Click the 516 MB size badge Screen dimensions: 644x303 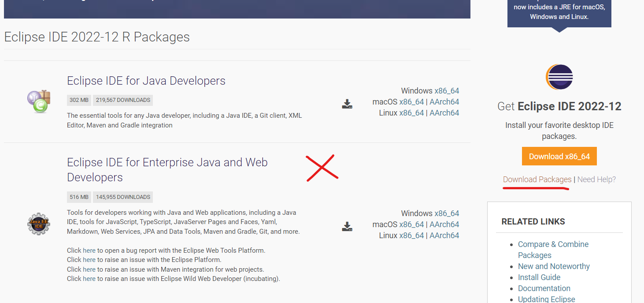[x=79, y=197]
